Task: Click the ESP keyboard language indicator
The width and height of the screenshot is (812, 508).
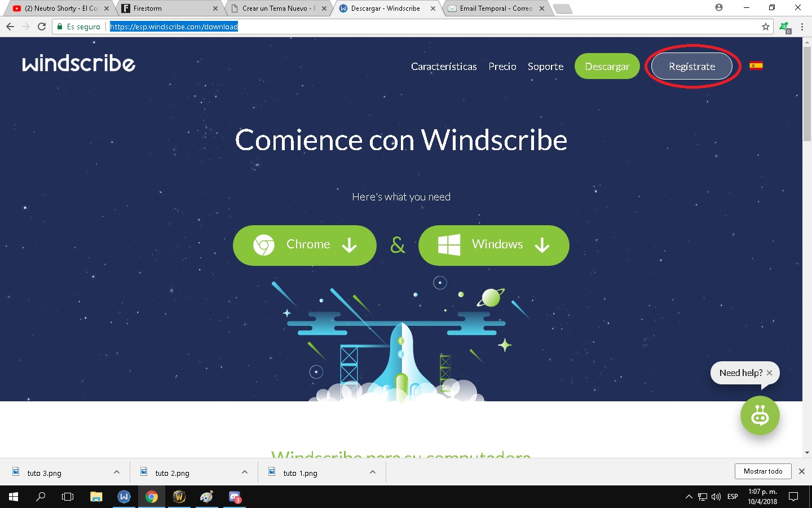Action: [x=732, y=497]
